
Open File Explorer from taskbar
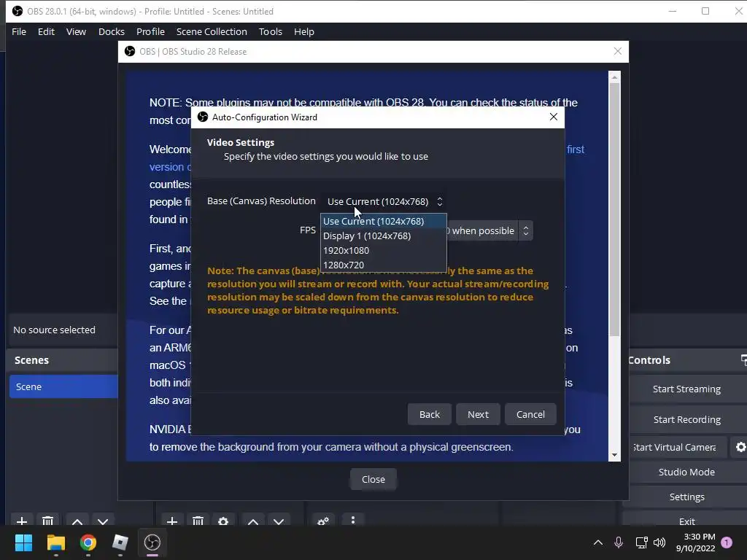click(x=55, y=542)
